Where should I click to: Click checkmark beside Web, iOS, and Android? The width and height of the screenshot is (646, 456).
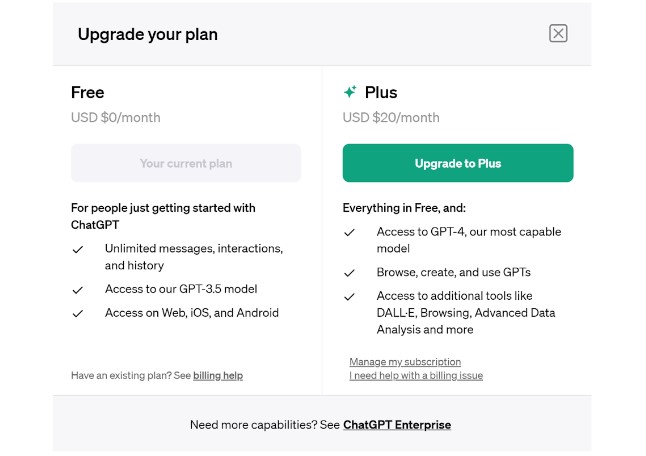(x=78, y=313)
